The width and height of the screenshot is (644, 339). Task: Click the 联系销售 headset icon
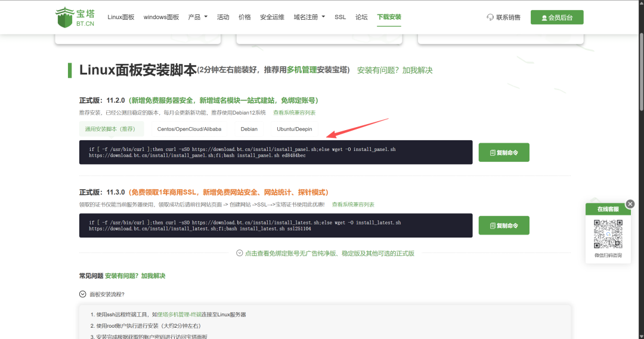490,17
